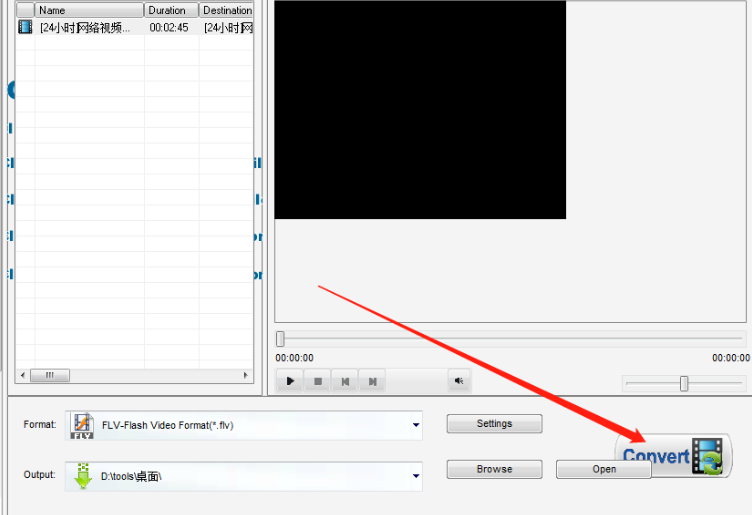The height and width of the screenshot is (515, 752).
Task: Mute audio with the speaker icon
Action: [459, 381]
